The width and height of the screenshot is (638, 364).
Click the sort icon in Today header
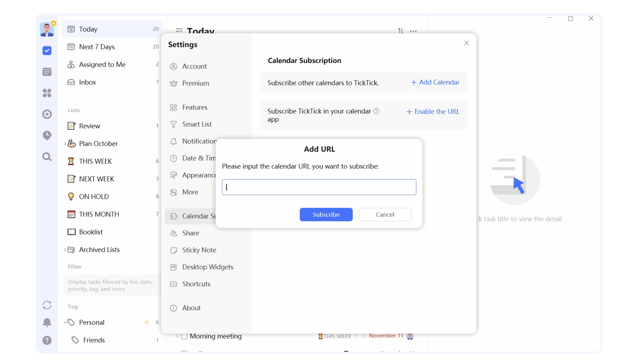pyautogui.click(x=401, y=31)
